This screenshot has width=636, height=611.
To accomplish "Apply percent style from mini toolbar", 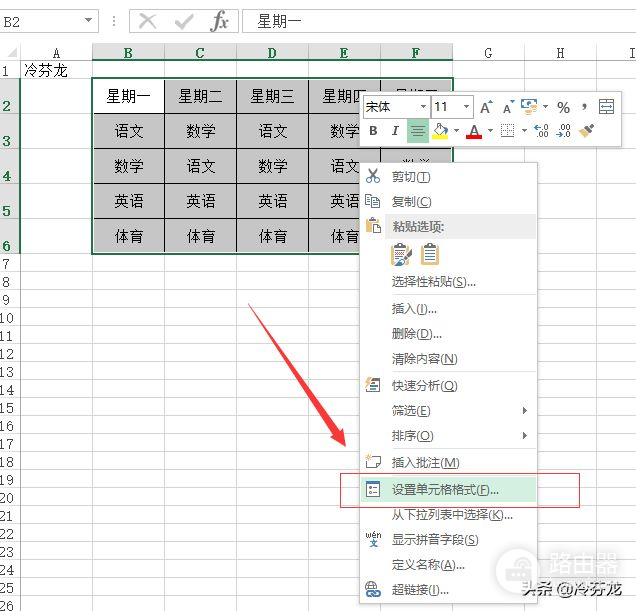I will coord(563,107).
